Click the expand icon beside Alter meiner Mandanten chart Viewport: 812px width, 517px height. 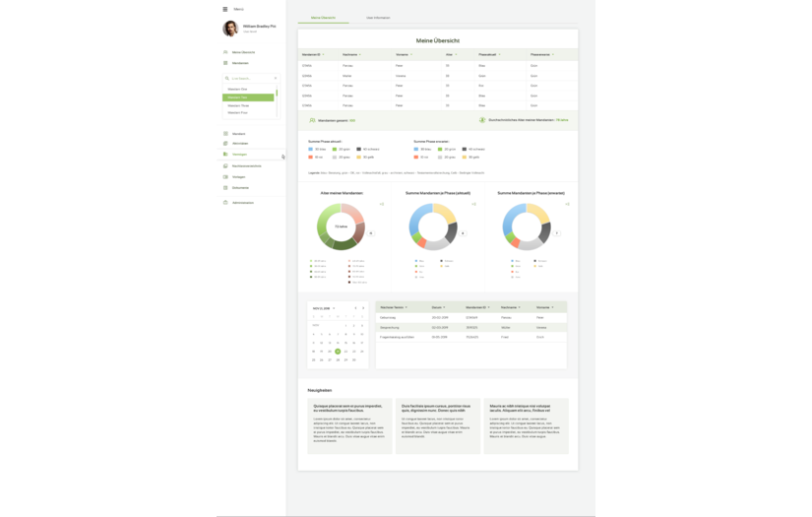[x=382, y=204]
